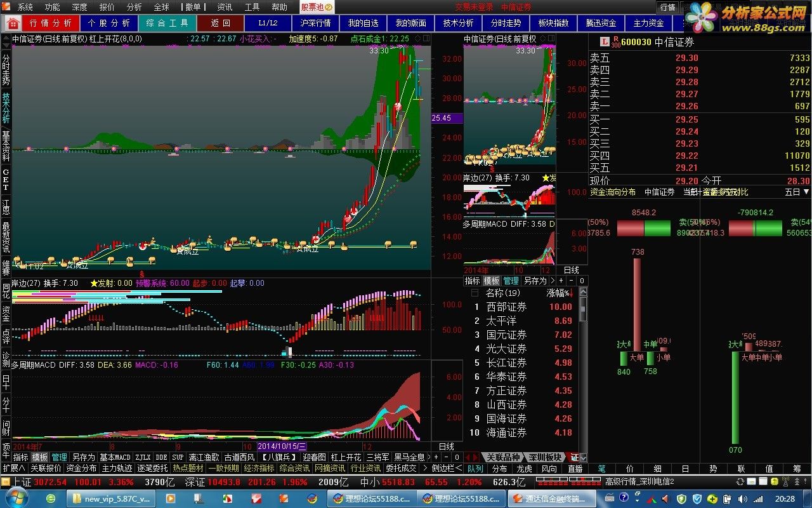Screen dimensions: 812x508
Task: Open the 系统 menu
Action: point(25,7)
